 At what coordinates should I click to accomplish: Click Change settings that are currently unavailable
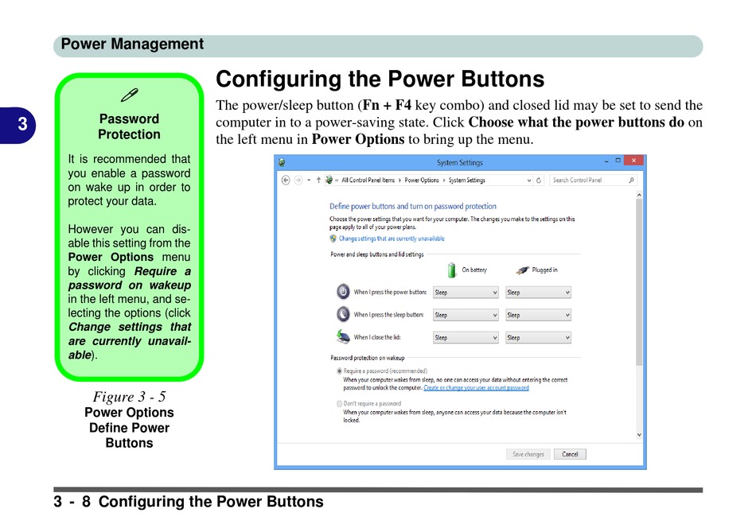tap(392, 239)
